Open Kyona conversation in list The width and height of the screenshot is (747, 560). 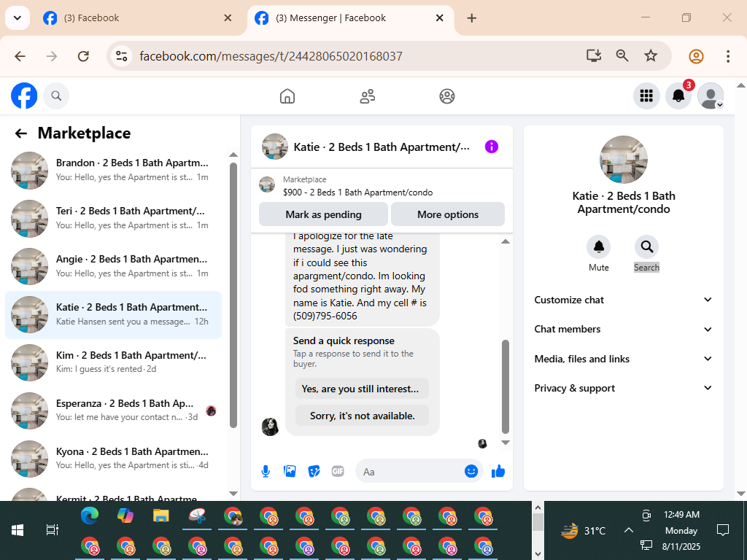(113, 459)
